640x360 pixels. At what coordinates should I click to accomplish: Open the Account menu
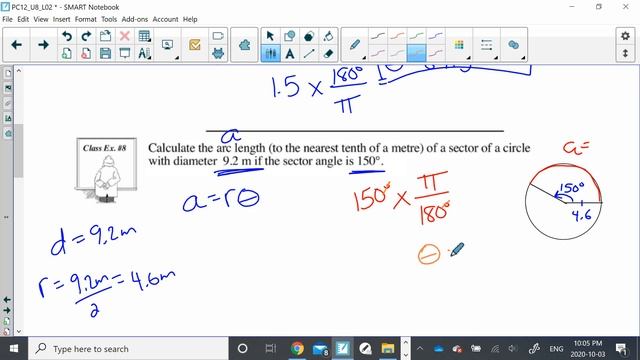165,19
